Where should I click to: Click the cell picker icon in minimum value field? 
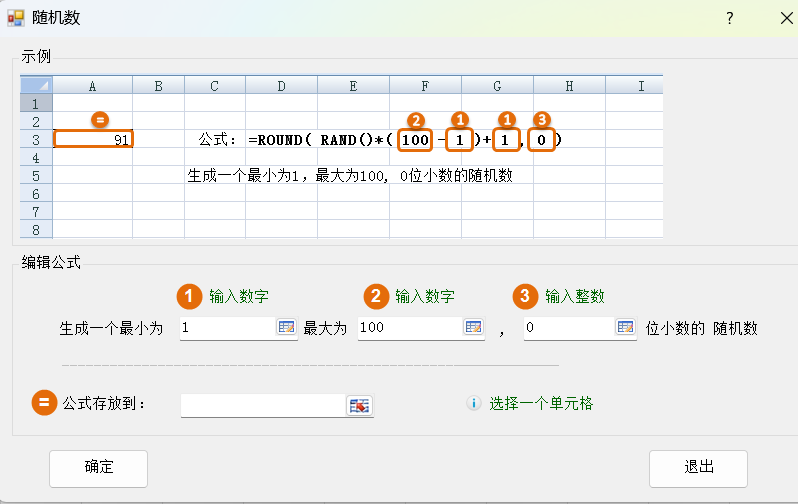tap(286, 328)
